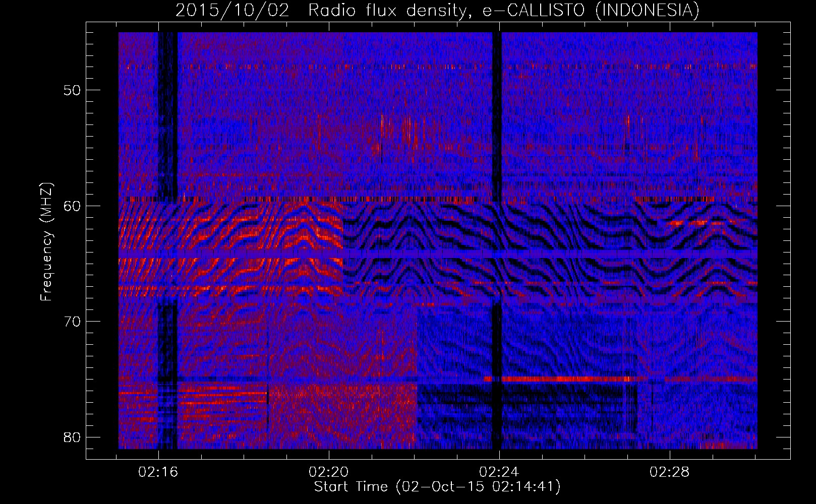The width and height of the screenshot is (816, 504).
Task: Click the 02:28 time tick label
Action: coord(670,472)
